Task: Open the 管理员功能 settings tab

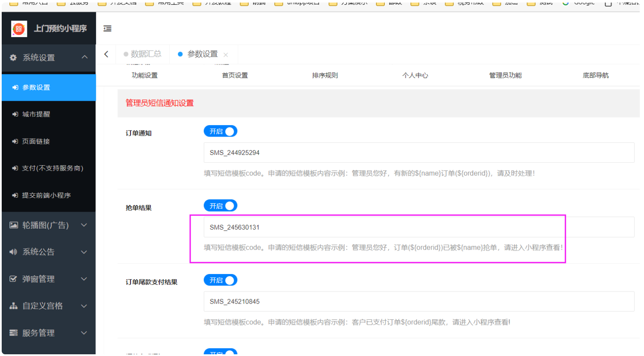Action: tap(505, 76)
